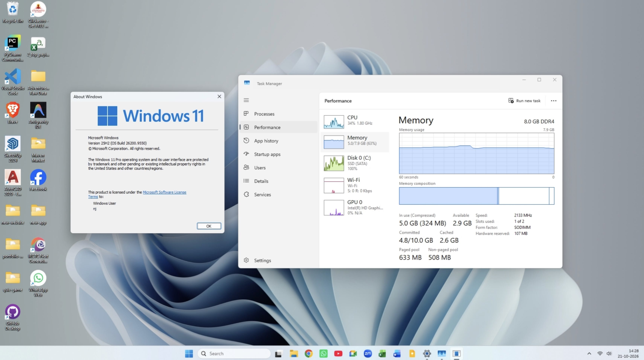Select the Disk 0 (C:) performance item
This screenshot has height=360, width=644.
point(355,163)
